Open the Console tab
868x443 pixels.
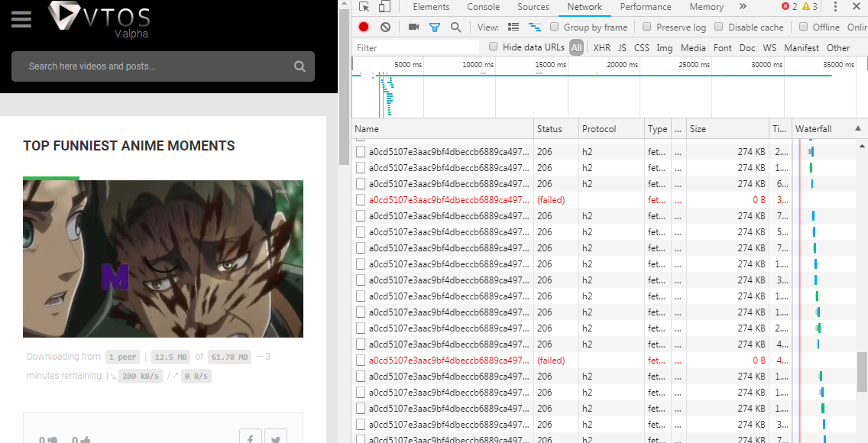tap(483, 7)
